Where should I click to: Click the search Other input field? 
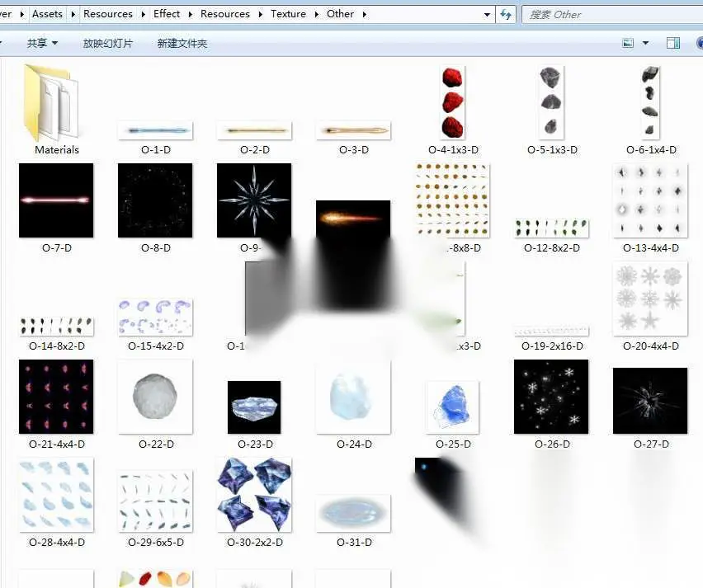click(612, 15)
